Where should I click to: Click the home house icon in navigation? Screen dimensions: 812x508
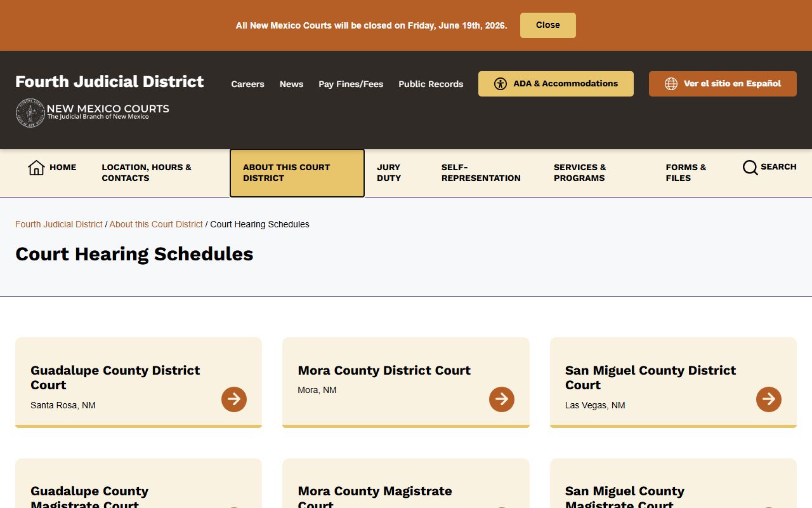(x=36, y=168)
